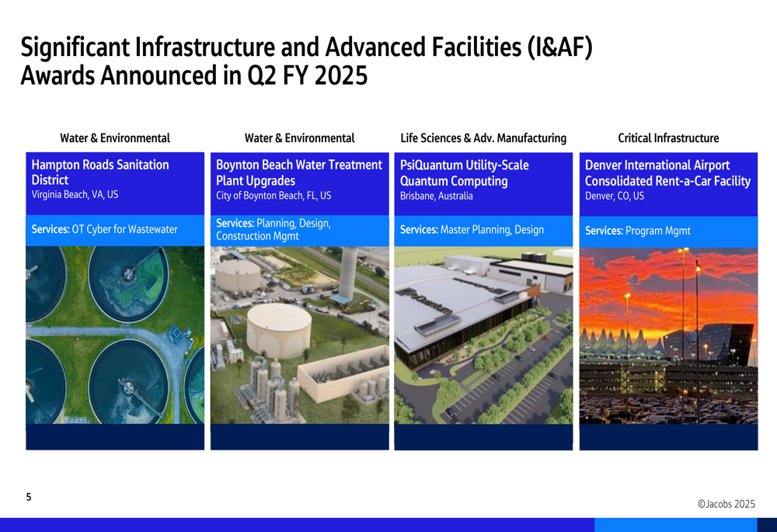Open the Boynton Beach treatment plant rendering image
The image size is (777, 532).
click(300, 336)
